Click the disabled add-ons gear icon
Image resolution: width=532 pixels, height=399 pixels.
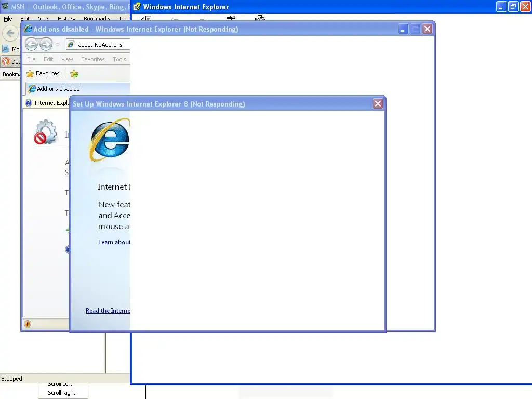(x=46, y=132)
